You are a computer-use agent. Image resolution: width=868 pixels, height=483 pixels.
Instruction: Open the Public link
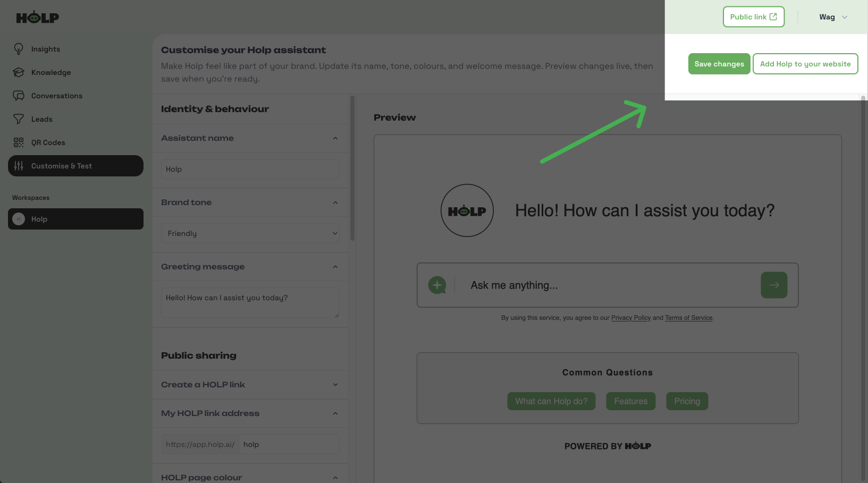(753, 17)
